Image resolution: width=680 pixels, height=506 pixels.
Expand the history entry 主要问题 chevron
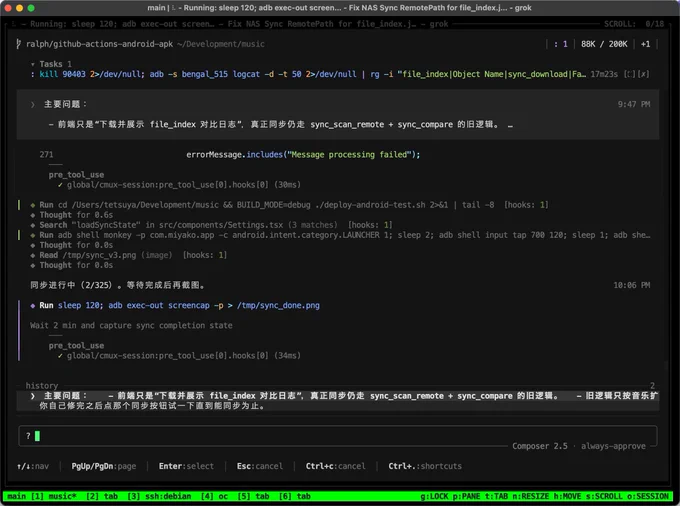point(33,396)
